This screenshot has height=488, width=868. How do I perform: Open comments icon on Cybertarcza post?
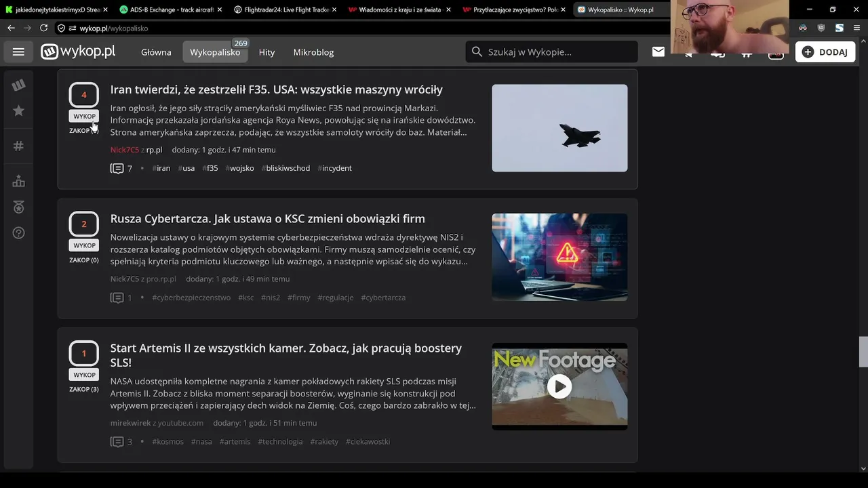(x=117, y=298)
